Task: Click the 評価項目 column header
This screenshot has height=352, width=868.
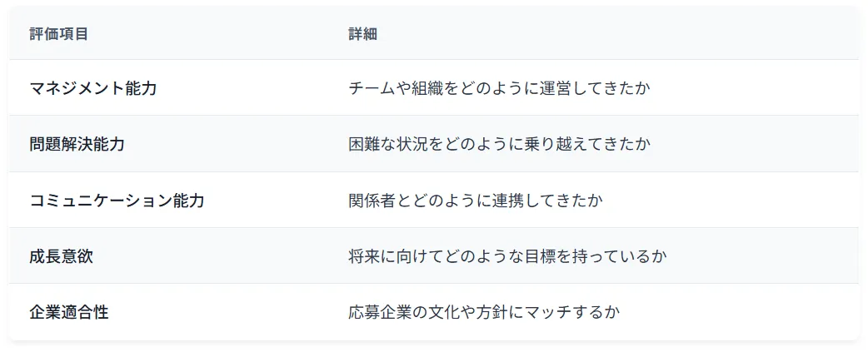Action: point(59,35)
